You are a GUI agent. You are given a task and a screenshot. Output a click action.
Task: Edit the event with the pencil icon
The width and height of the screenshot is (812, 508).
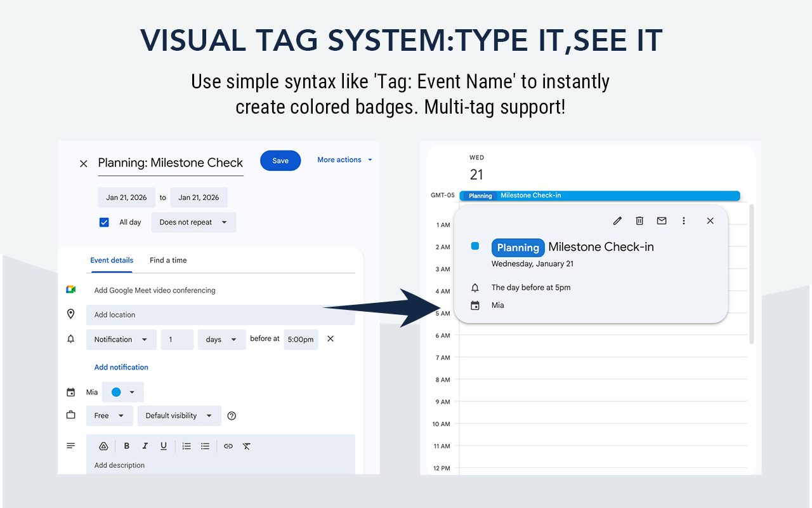pos(617,220)
